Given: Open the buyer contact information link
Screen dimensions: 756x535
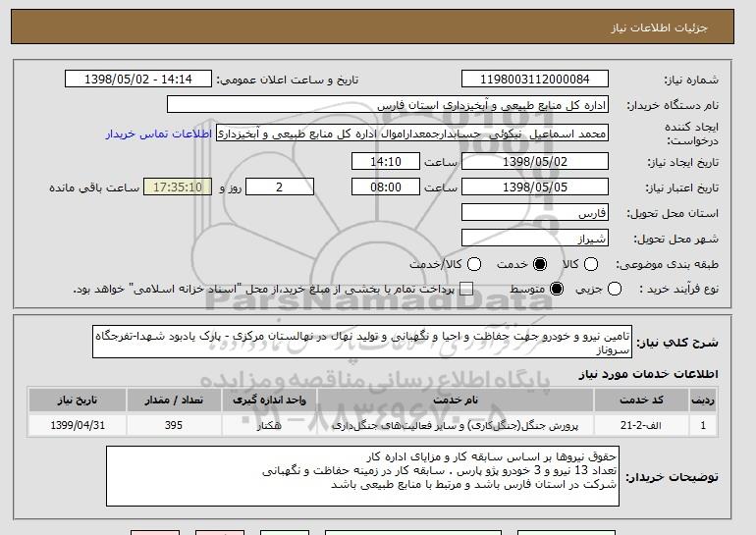Looking at the screenshot, I should (x=159, y=134).
